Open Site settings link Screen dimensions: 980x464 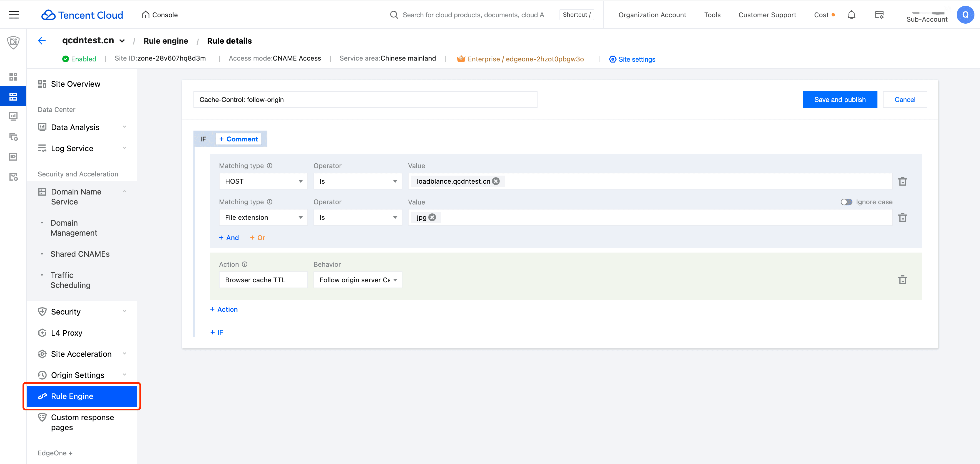[x=632, y=59]
